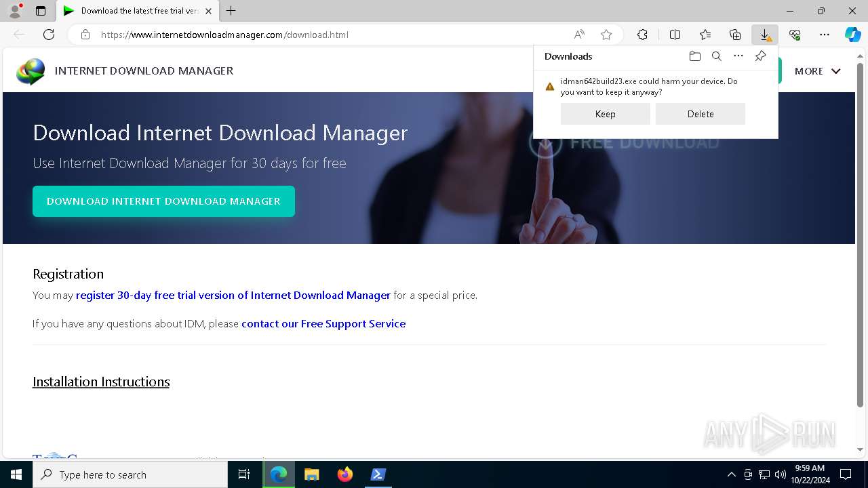Open more options in Downloads panel

[x=738, y=56]
